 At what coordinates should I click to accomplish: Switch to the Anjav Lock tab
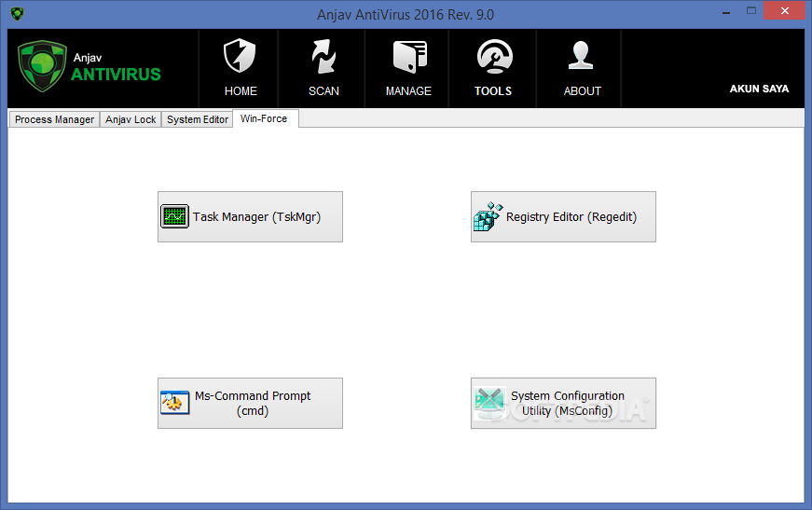point(131,119)
